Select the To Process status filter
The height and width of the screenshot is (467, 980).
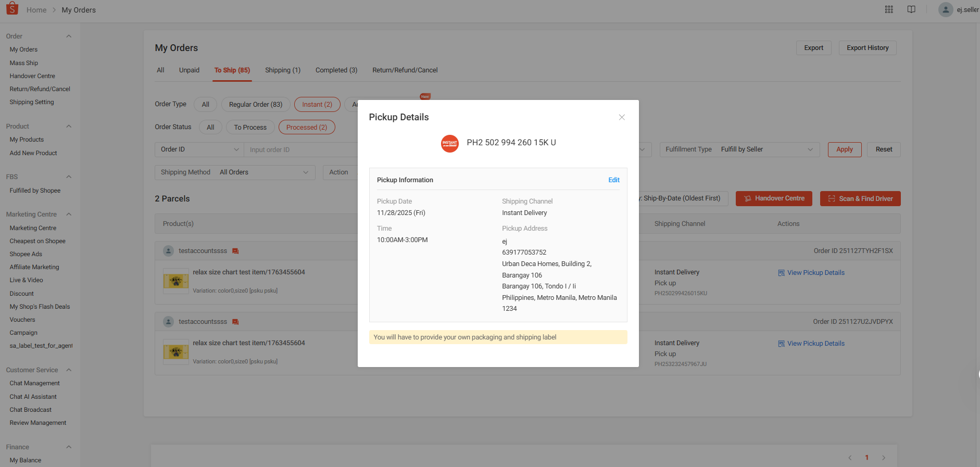(250, 127)
